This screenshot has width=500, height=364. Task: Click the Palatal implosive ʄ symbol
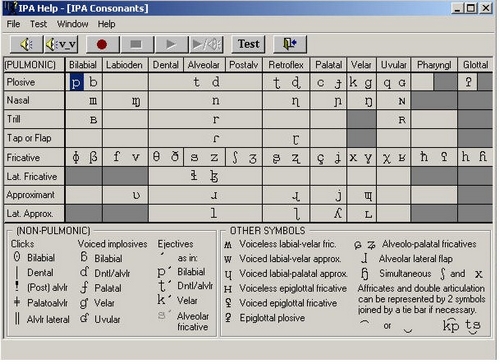pyautogui.click(x=85, y=287)
